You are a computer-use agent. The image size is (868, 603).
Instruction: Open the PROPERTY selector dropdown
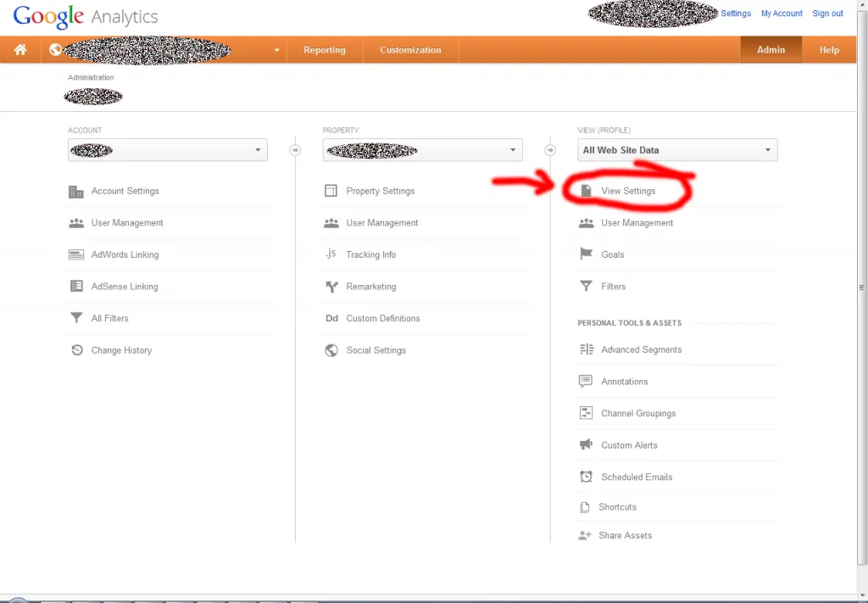[422, 150]
